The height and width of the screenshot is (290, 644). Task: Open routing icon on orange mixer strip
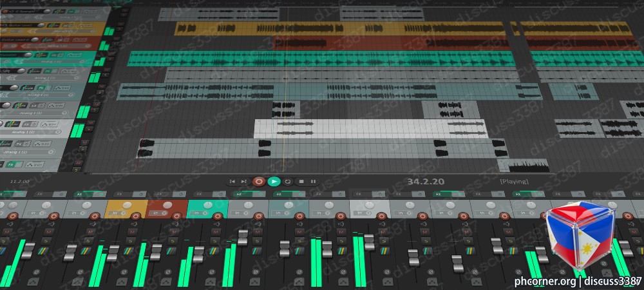tap(129, 251)
